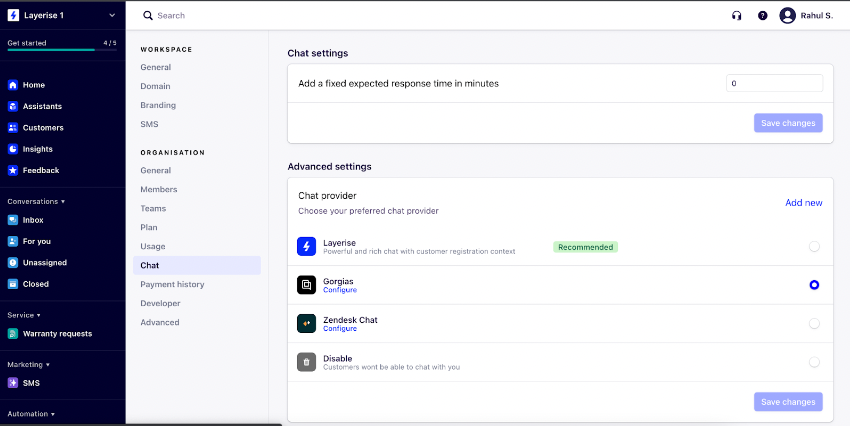Open Payment history page
This screenshot has height=426, width=852.
(x=172, y=285)
